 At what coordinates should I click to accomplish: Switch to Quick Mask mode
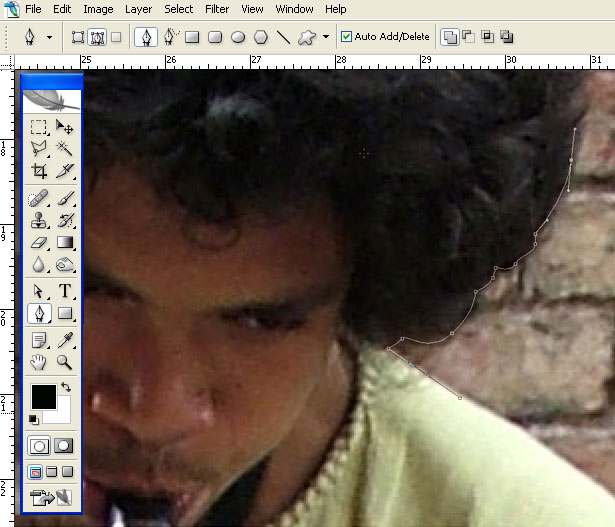coord(63,446)
